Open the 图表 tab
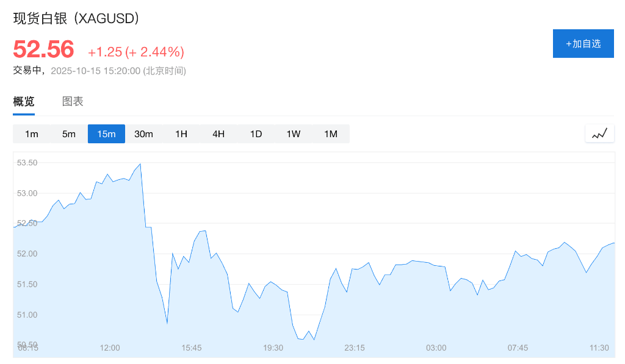The height and width of the screenshot is (364, 625). pyautogui.click(x=73, y=102)
